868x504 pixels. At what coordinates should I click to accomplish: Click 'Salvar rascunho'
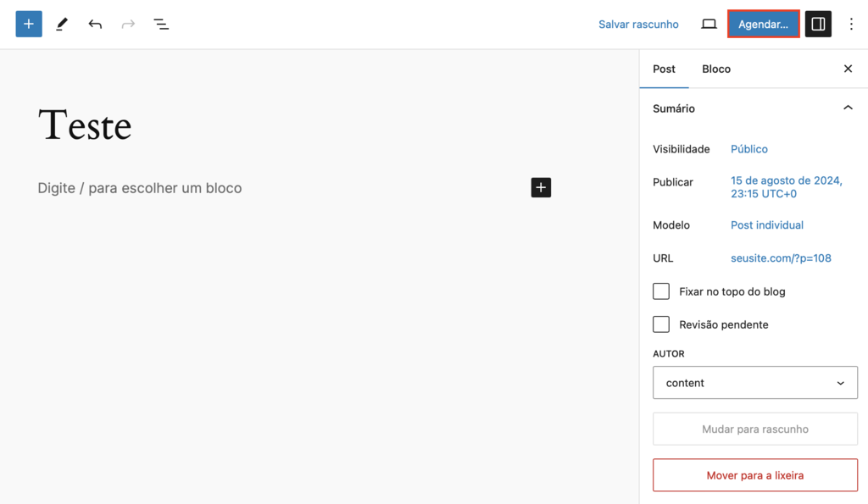point(638,24)
